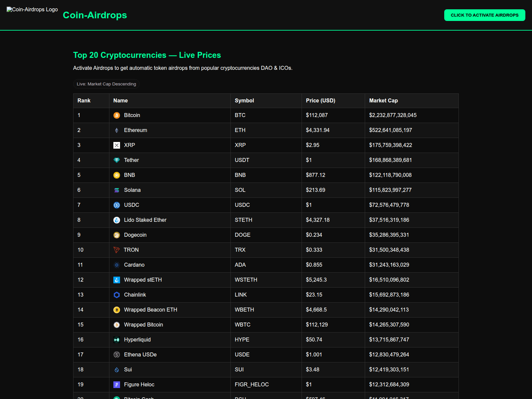Click the Wrapped stETH icon
Viewport: 532px width, 399px height.
pyautogui.click(x=117, y=280)
